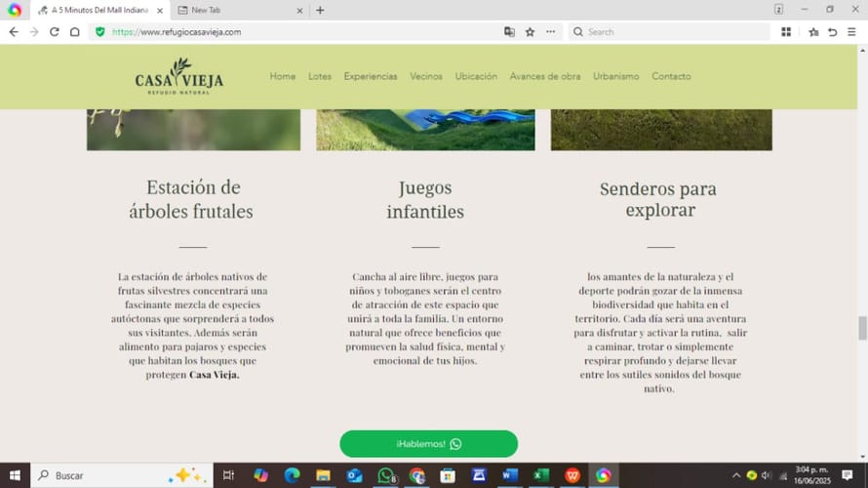Launch Microsoft Edge from the taskbar
This screenshot has height=488, width=868.
293,475
